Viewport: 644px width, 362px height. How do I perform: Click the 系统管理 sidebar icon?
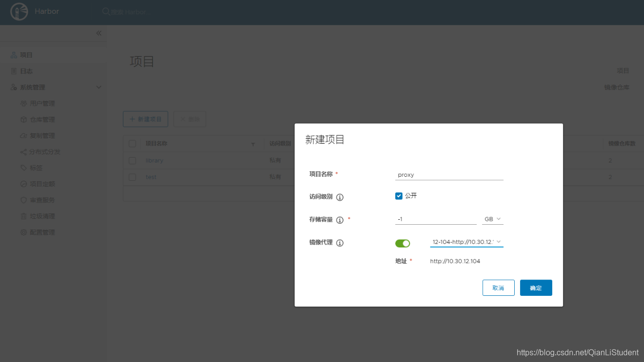click(x=14, y=87)
